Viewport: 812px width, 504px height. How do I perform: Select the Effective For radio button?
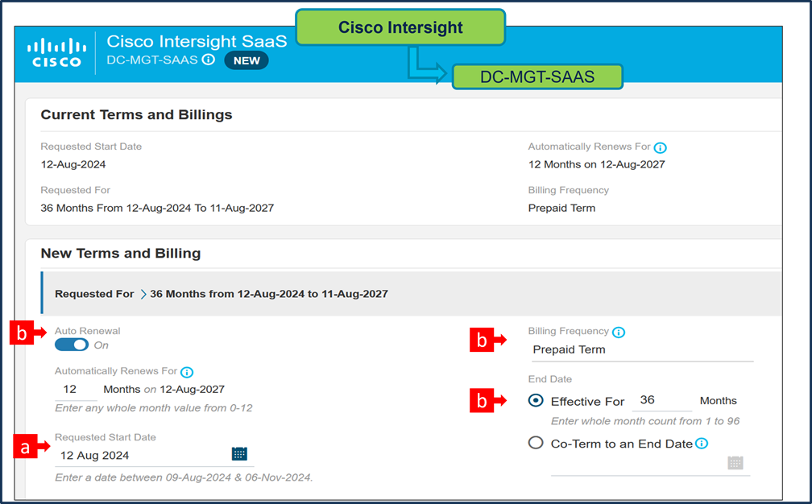536,400
